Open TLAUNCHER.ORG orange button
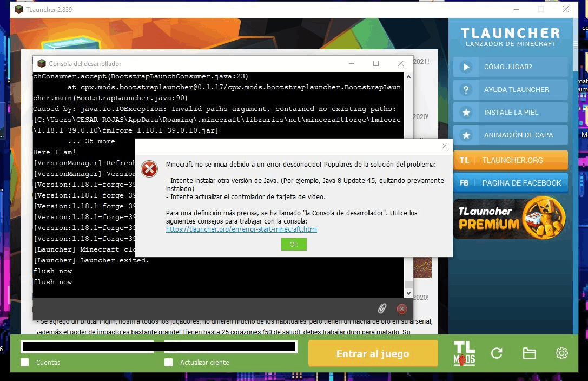This screenshot has width=588, height=381. (510, 160)
